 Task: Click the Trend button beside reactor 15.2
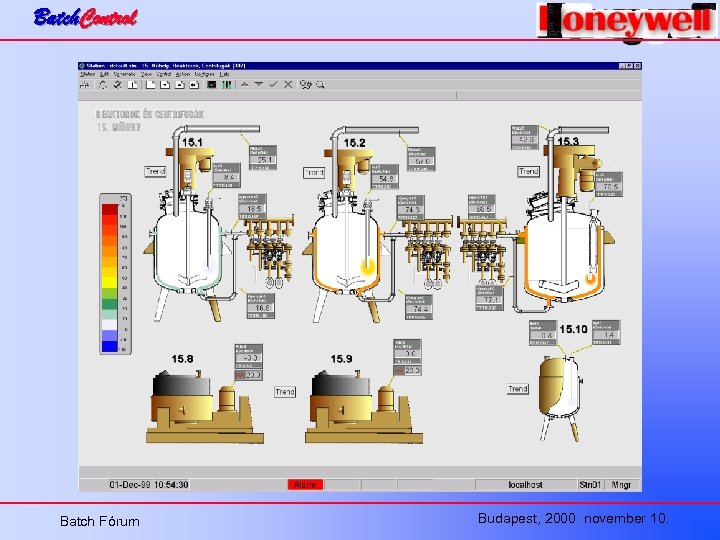click(314, 173)
